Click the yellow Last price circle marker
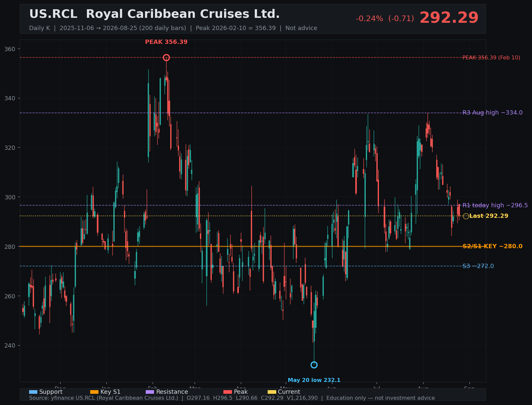 pyautogui.click(x=466, y=216)
